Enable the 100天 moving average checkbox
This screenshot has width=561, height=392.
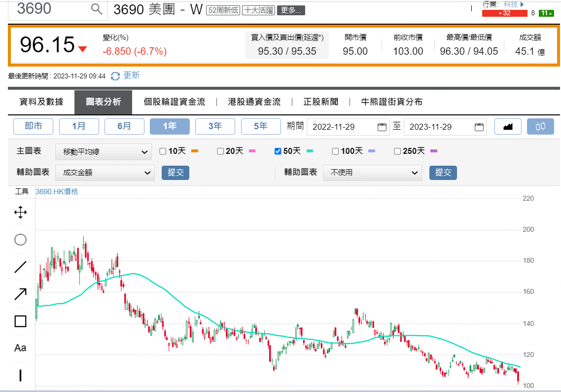335,151
